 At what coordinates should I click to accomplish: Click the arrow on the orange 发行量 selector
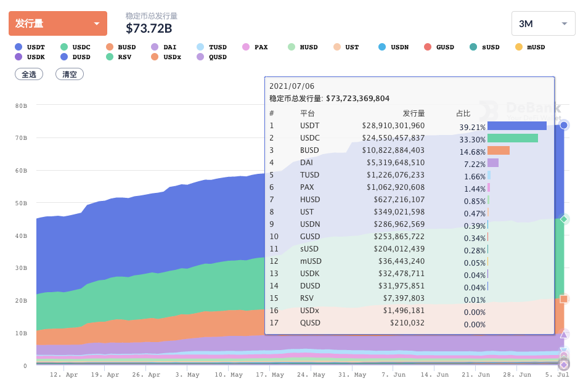click(x=97, y=24)
